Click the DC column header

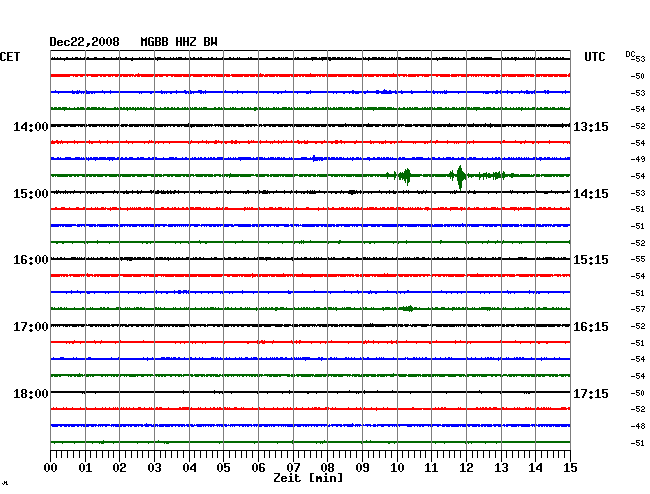[x=630, y=54]
